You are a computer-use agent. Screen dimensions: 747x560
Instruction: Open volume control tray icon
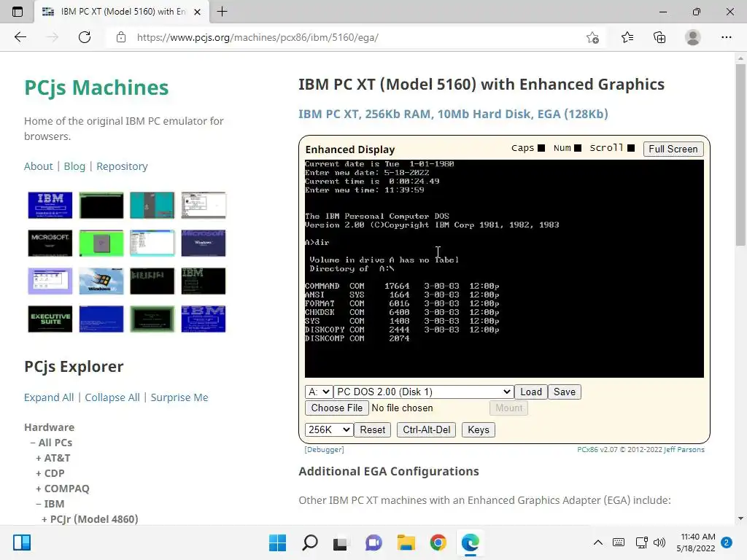(659, 542)
